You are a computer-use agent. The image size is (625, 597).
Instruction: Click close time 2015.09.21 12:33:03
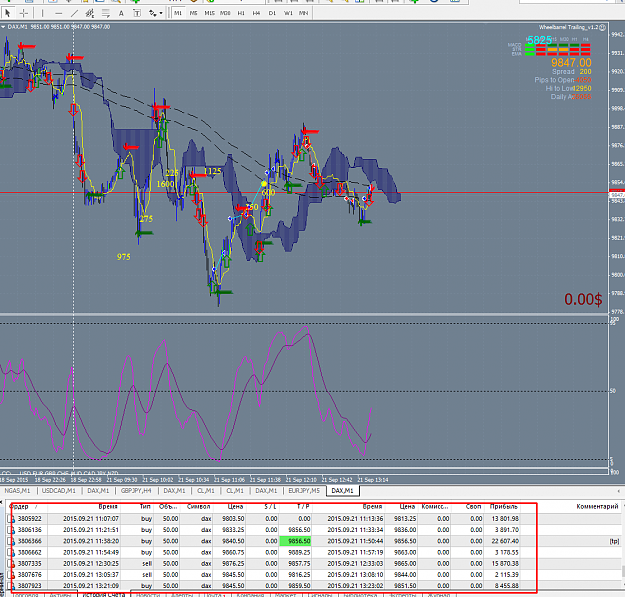click(x=355, y=564)
